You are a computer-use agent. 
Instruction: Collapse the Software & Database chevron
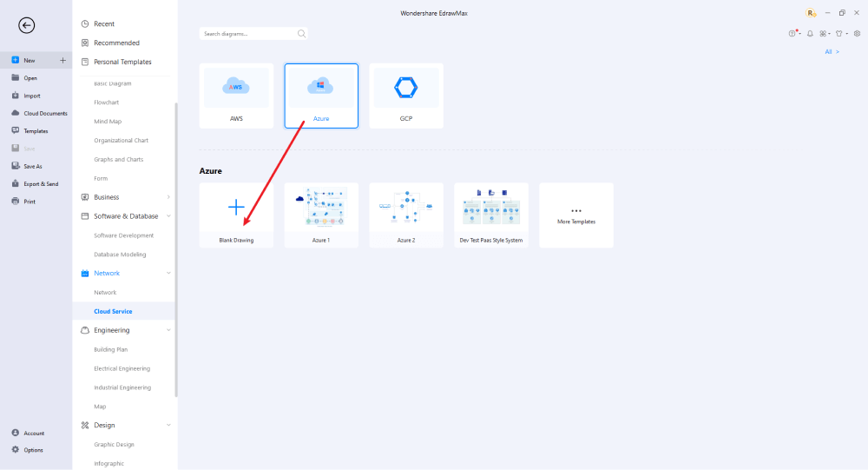coord(168,216)
